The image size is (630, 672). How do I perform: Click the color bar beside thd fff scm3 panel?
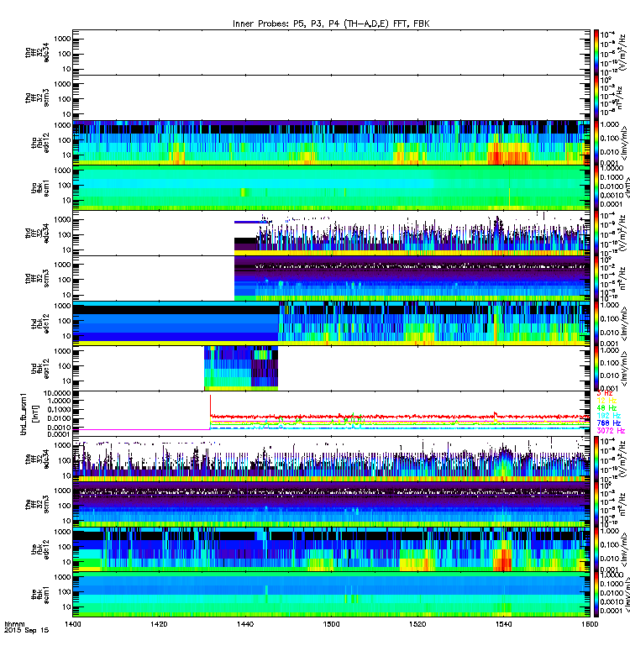point(596,278)
